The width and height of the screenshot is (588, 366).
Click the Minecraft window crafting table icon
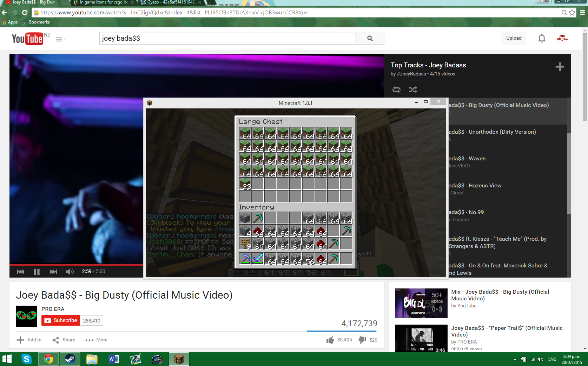150,103
